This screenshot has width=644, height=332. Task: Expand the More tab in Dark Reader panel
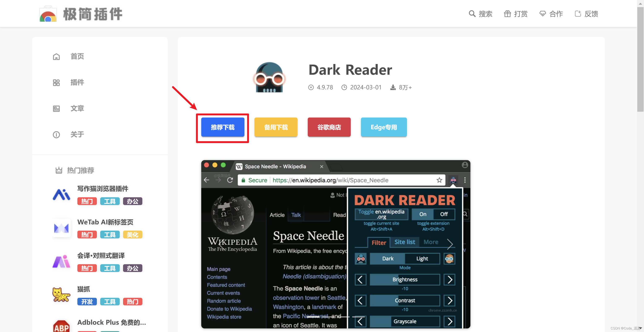(x=432, y=242)
